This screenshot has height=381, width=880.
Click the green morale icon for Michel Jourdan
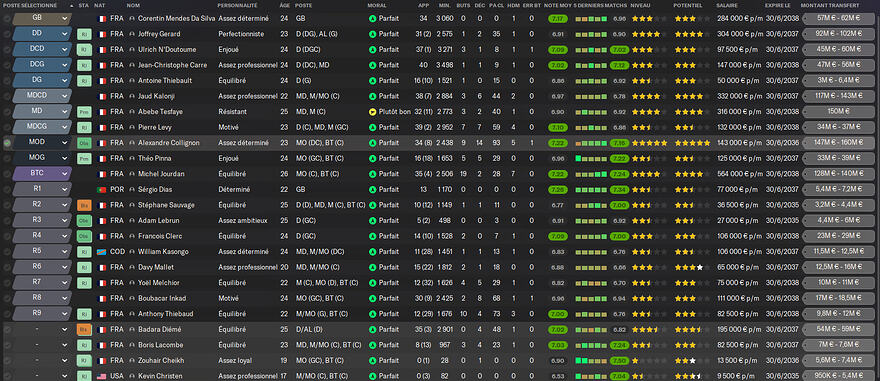coord(372,174)
